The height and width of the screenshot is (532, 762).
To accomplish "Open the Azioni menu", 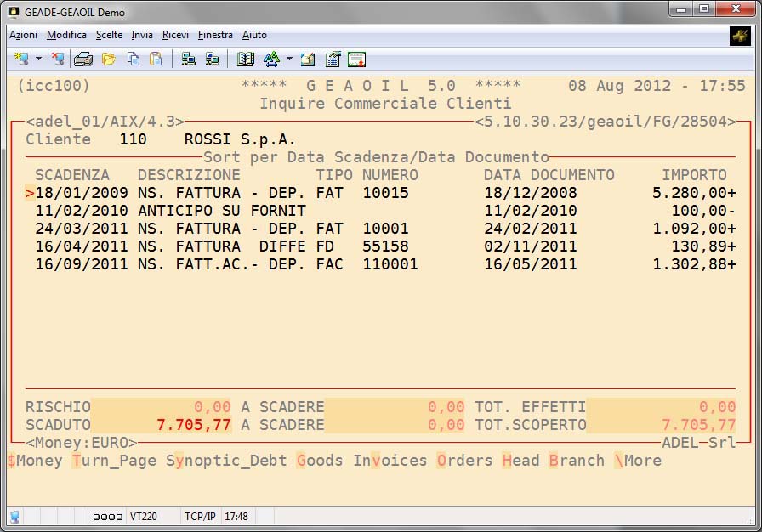I will (23, 35).
